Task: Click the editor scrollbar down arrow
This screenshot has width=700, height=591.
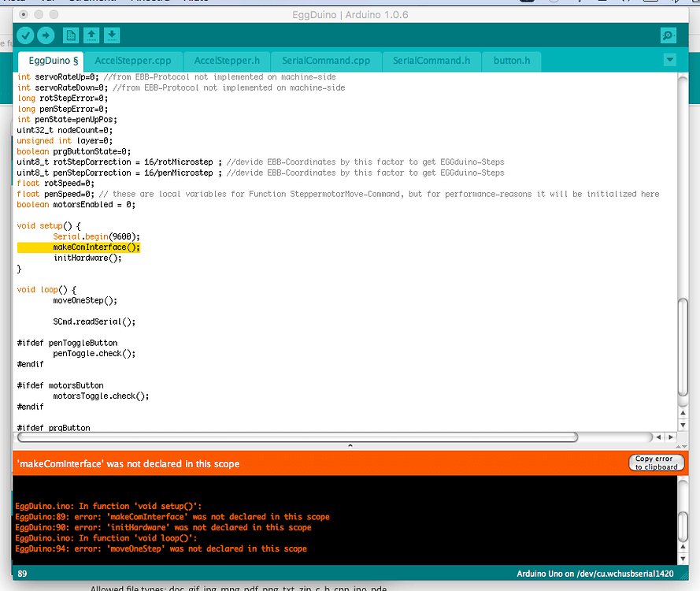Action: tap(683, 424)
